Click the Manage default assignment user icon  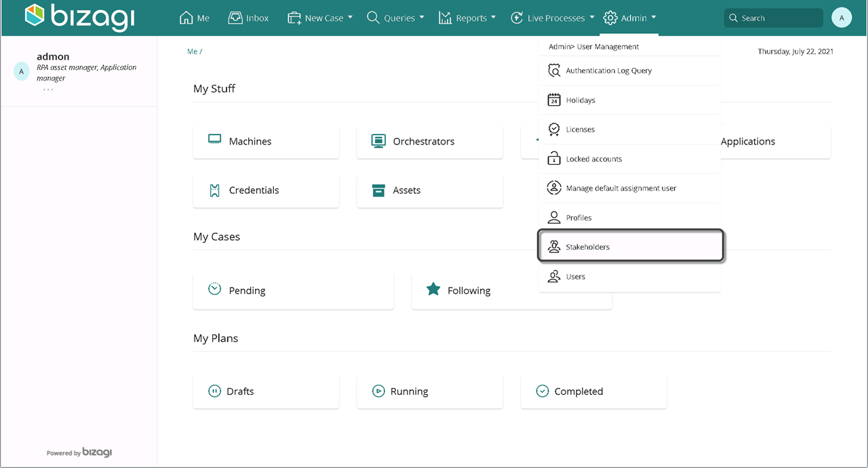coord(554,188)
